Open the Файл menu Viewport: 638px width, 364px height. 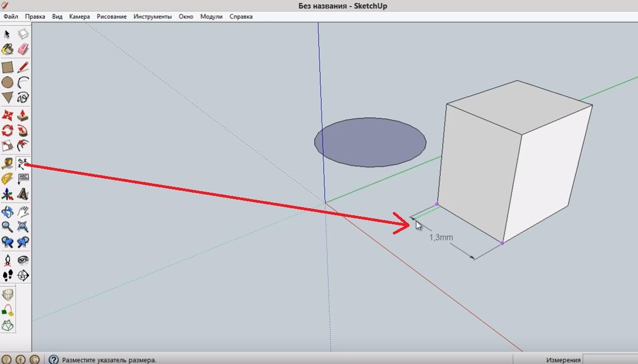point(11,17)
